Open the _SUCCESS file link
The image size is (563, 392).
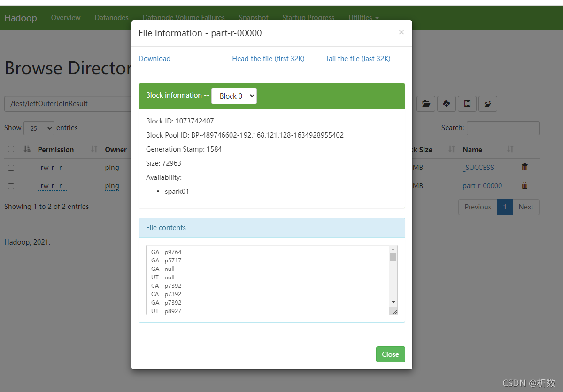coord(478,167)
